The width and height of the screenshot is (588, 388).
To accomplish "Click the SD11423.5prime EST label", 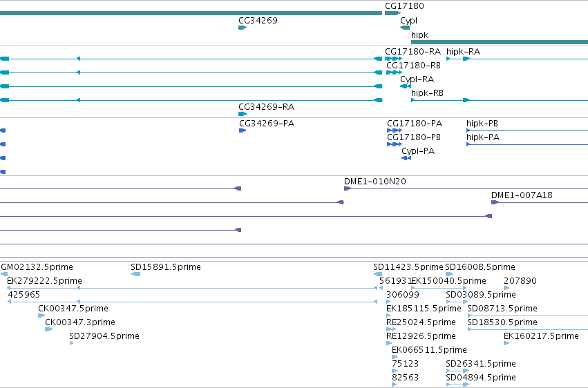I will click(408, 267).
